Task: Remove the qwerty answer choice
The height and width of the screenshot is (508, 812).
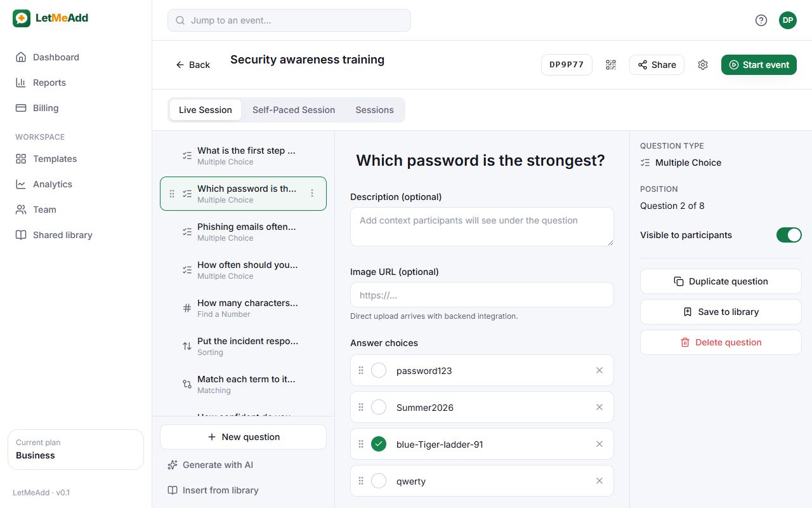Action: coord(599,481)
